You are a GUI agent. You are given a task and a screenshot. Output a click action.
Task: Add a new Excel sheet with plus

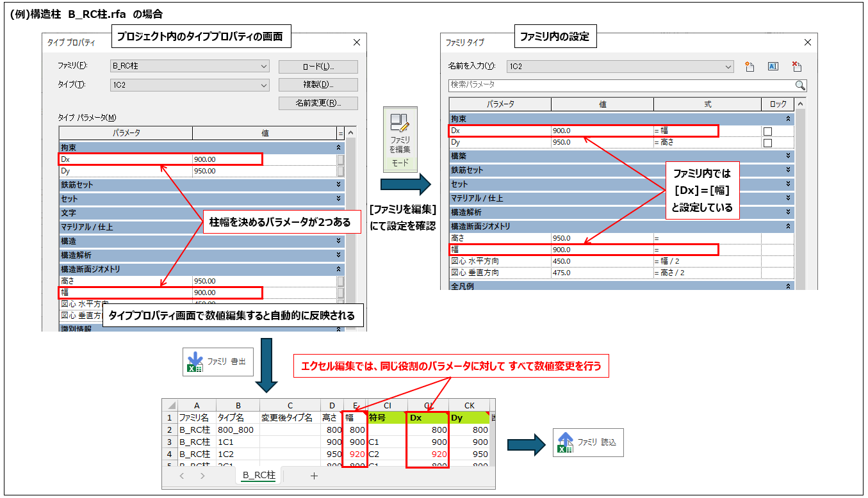[x=314, y=476]
